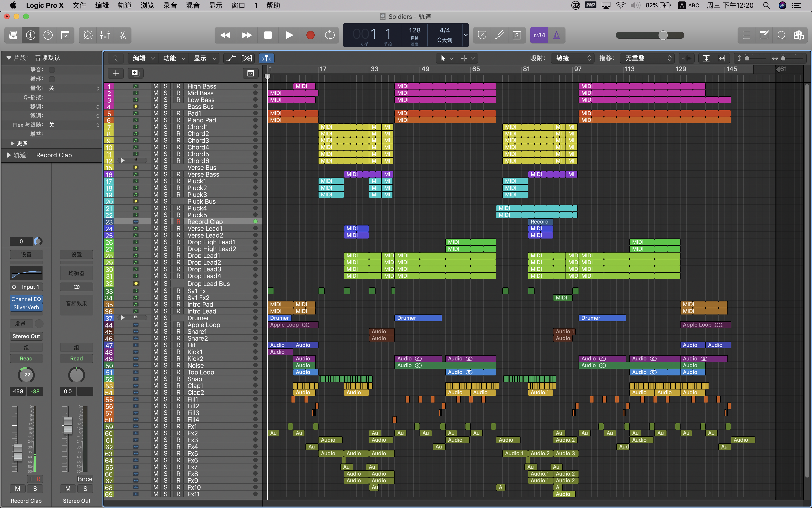The width and height of the screenshot is (812, 508).
Task: Open the 编辑 dropdown in tracks area
Action: point(143,59)
